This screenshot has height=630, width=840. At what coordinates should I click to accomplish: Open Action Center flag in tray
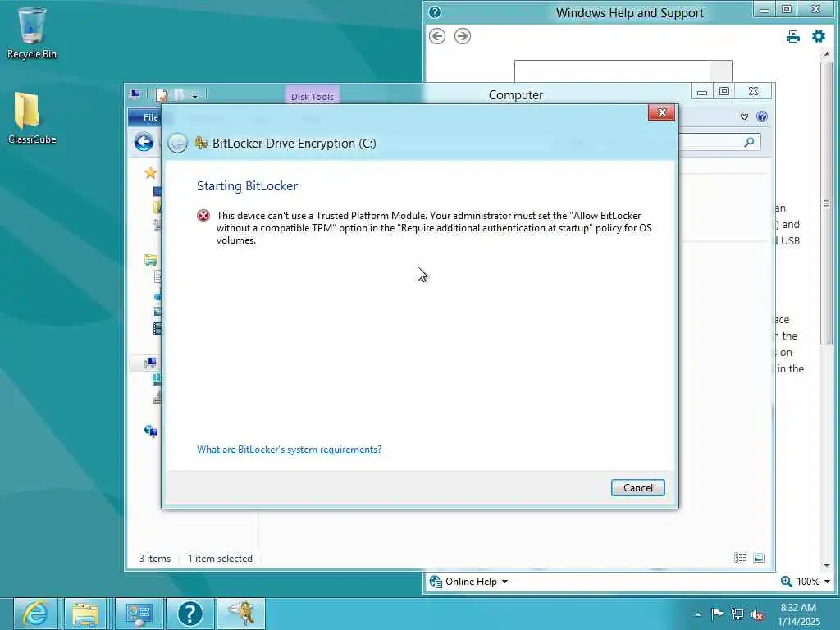[x=717, y=614]
